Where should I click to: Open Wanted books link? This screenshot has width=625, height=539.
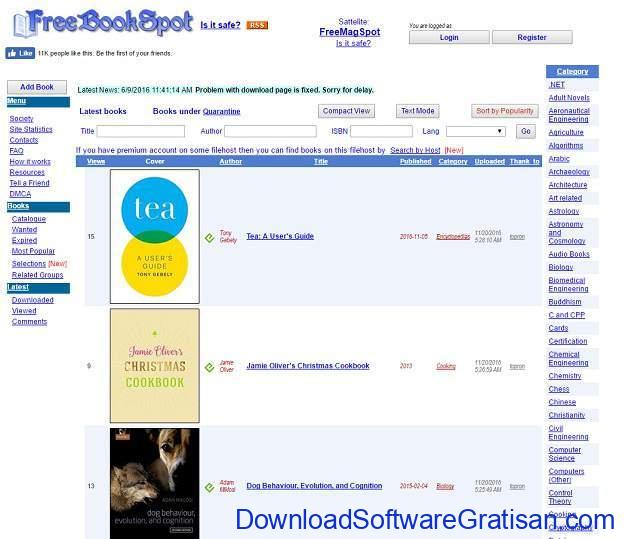pyautogui.click(x=24, y=230)
